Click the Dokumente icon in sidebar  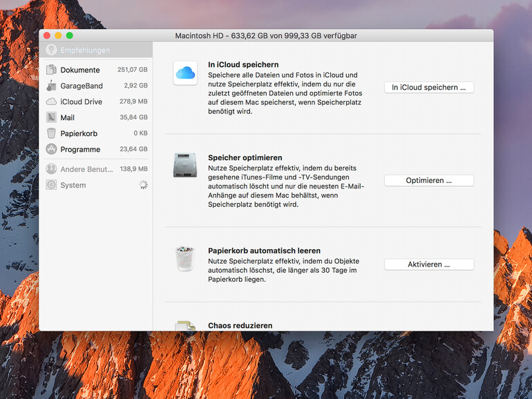(51, 70)
